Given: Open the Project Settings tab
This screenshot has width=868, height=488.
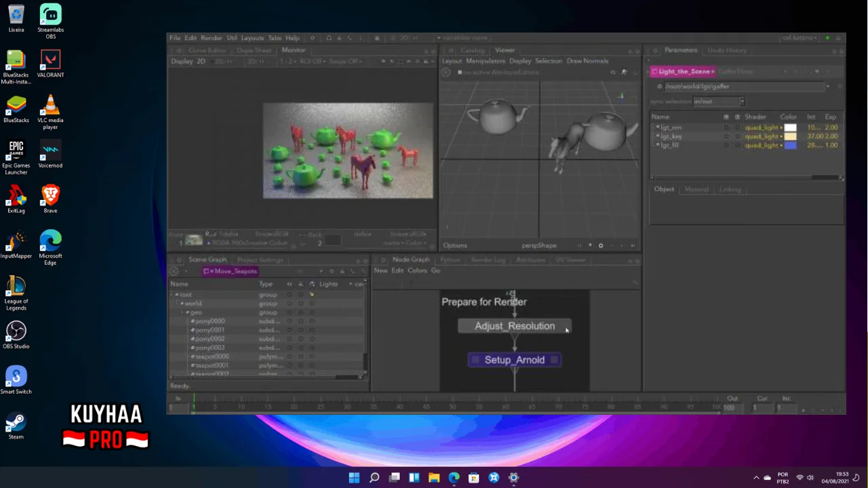Looking at the screenshot, I should tap(260, 260).
